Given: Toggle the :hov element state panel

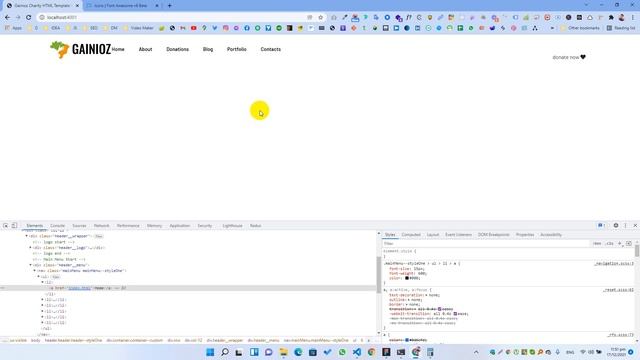Looking at the screenshot, I should tap(597, 243).
